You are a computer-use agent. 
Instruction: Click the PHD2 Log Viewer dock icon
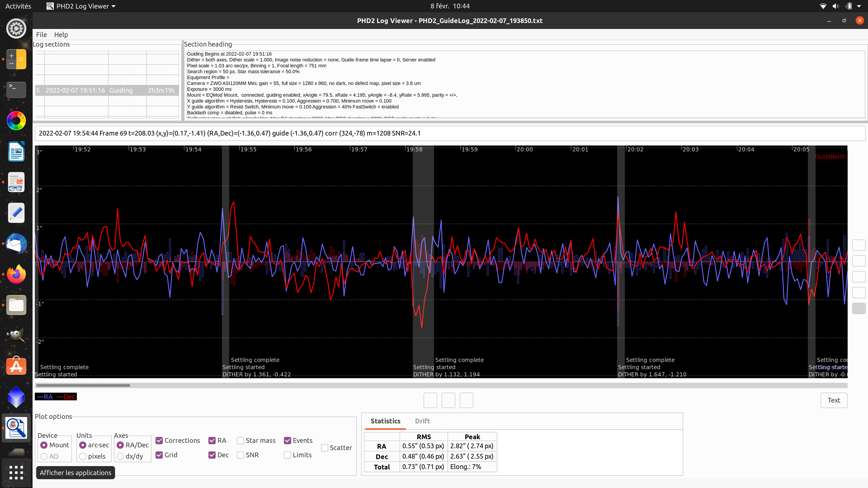[x=16, y=428]
